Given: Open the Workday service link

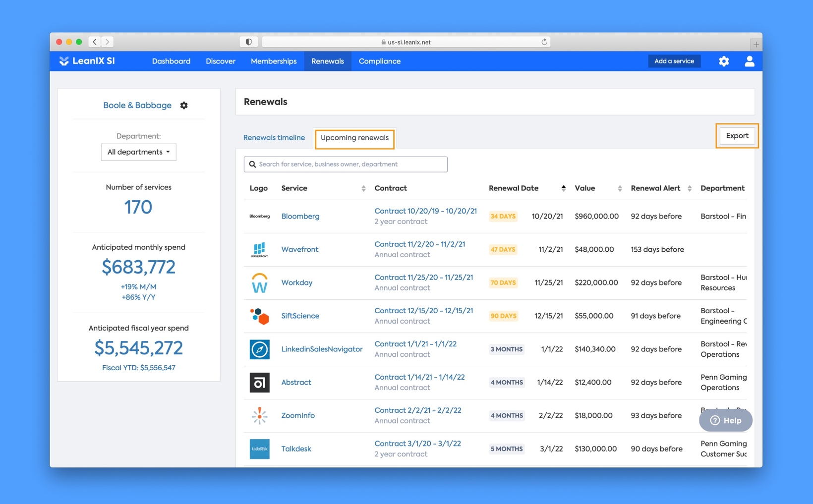Looking at the screenshot, I should 297,282.
